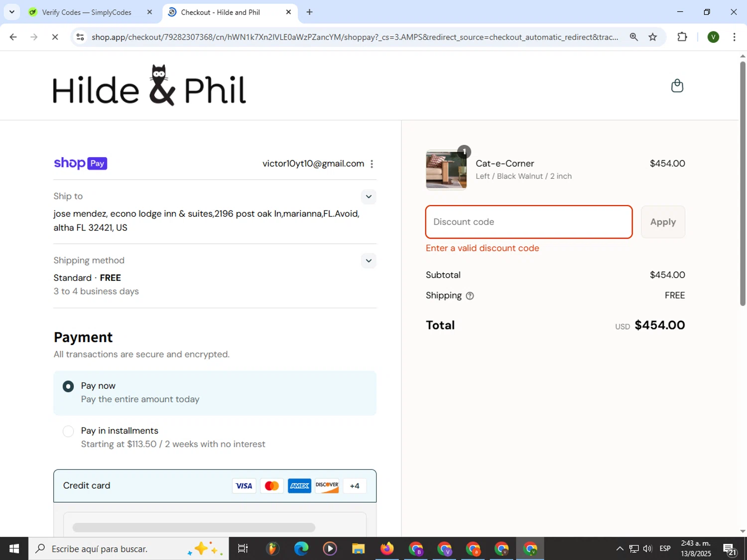Show the +4 additional card types
The width and height of the screenshot is (747, 560).
[355, 486]
